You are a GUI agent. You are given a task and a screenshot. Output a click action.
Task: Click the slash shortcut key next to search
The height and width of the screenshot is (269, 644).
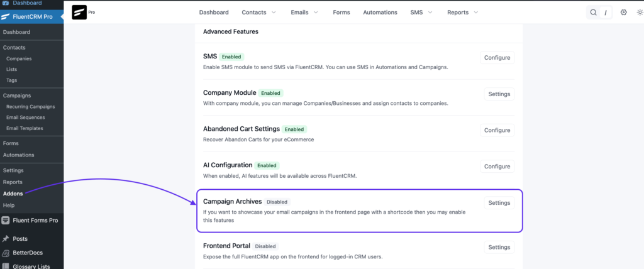point(606,13)
